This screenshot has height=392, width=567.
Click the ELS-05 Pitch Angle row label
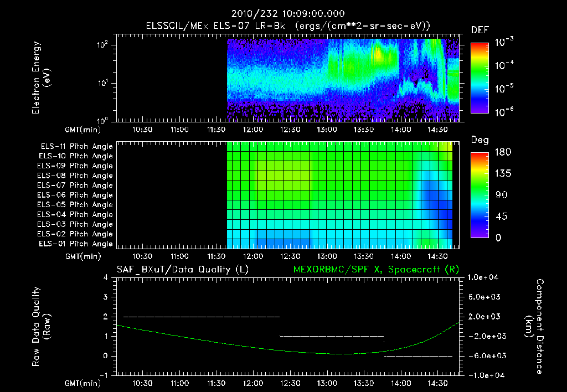tap(75, 205)
